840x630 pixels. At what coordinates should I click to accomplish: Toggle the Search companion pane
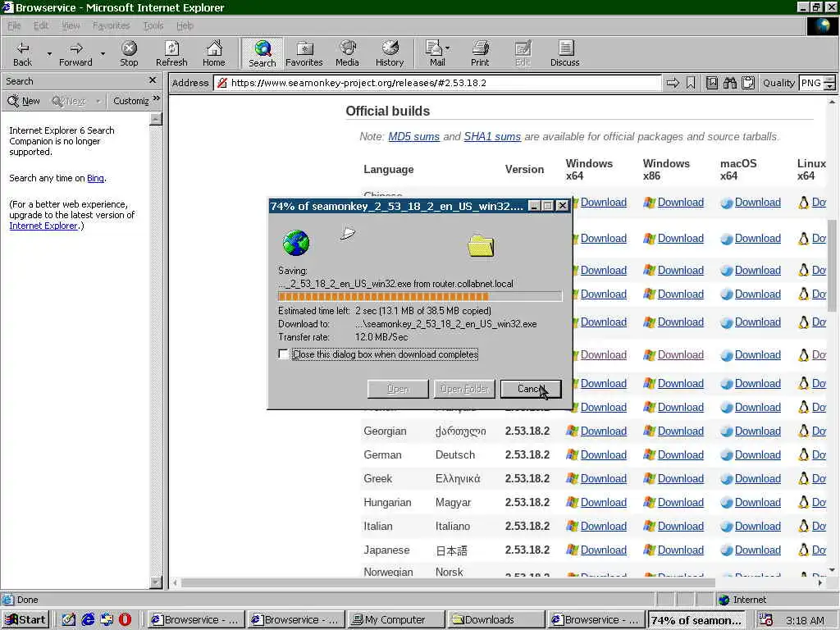click(262, 53)
